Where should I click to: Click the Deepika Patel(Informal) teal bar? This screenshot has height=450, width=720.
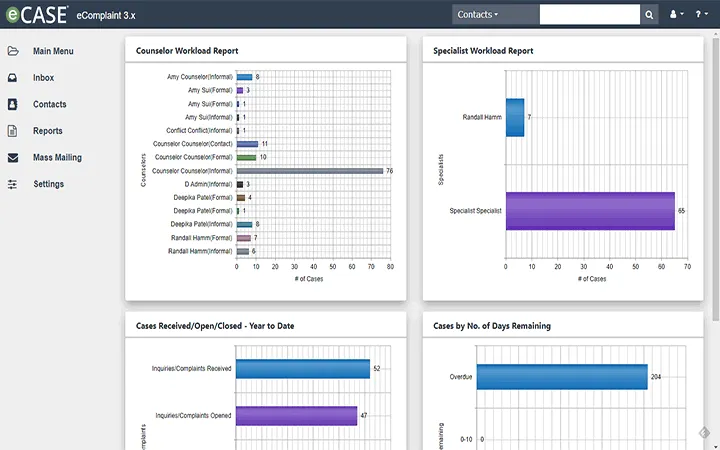[245, 225]
